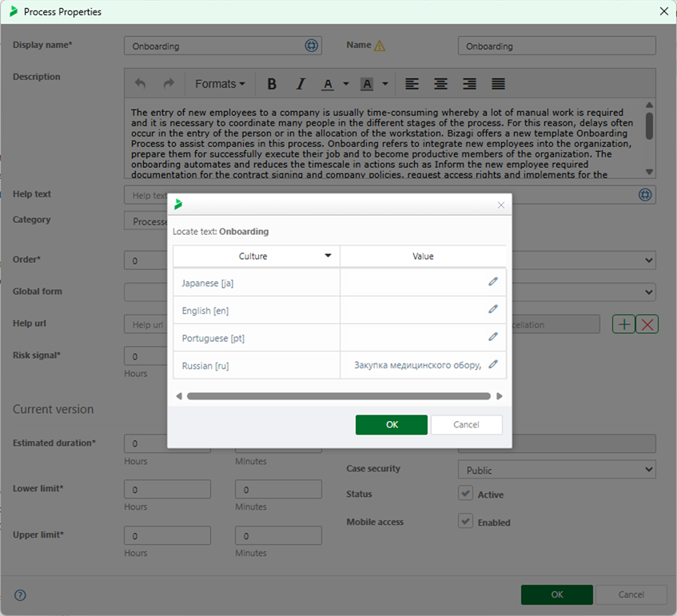The image size is (677, 616).
Task: Click the green plus add button
Action: [624, 324]
